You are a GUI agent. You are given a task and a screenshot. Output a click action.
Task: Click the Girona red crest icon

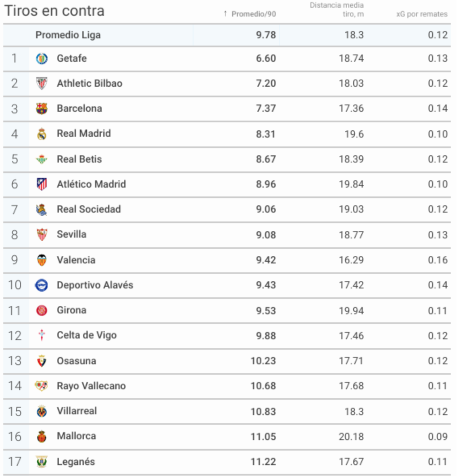[42, 311]
